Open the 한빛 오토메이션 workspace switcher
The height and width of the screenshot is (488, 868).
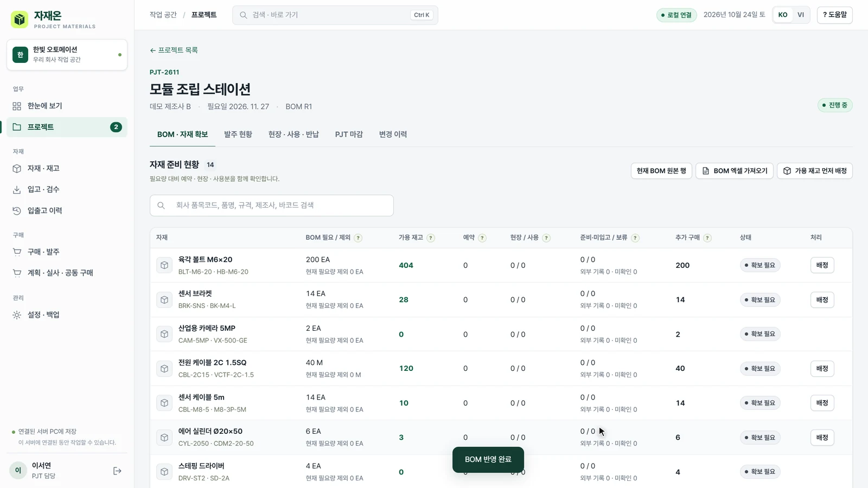pos(67,55)
